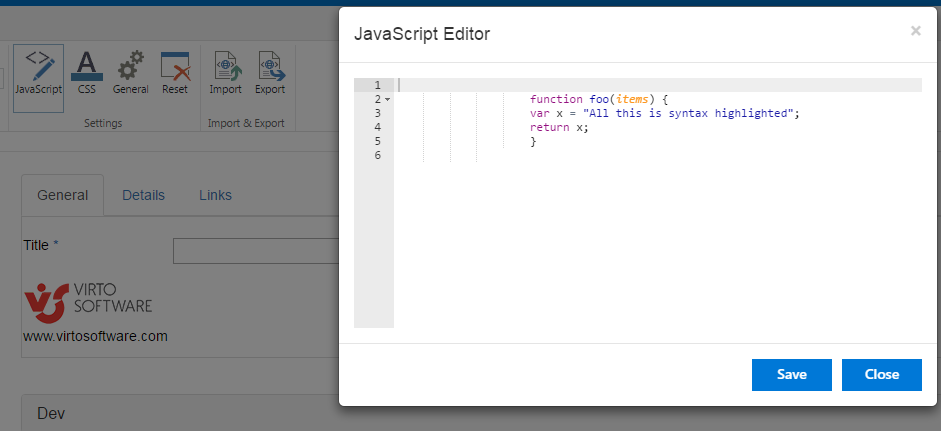
Task: Click line number 5 in the gutter
Action: coord(377,141)
